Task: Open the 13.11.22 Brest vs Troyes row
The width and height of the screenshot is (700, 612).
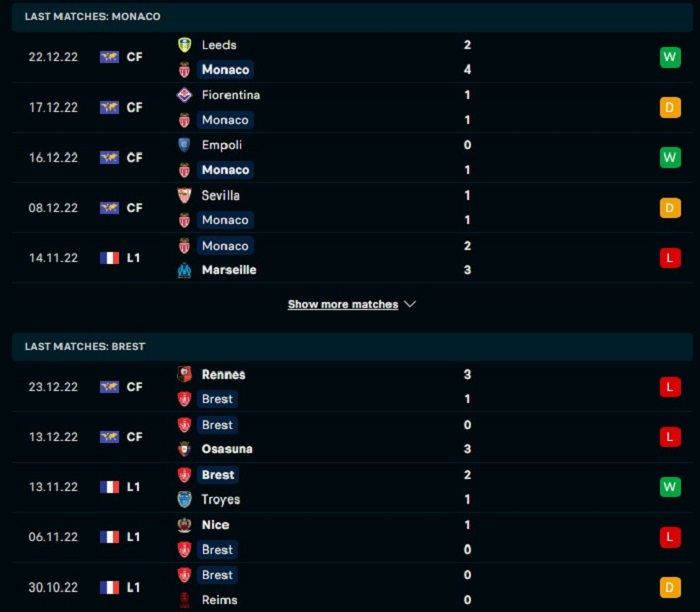Action: coord(352,487)
